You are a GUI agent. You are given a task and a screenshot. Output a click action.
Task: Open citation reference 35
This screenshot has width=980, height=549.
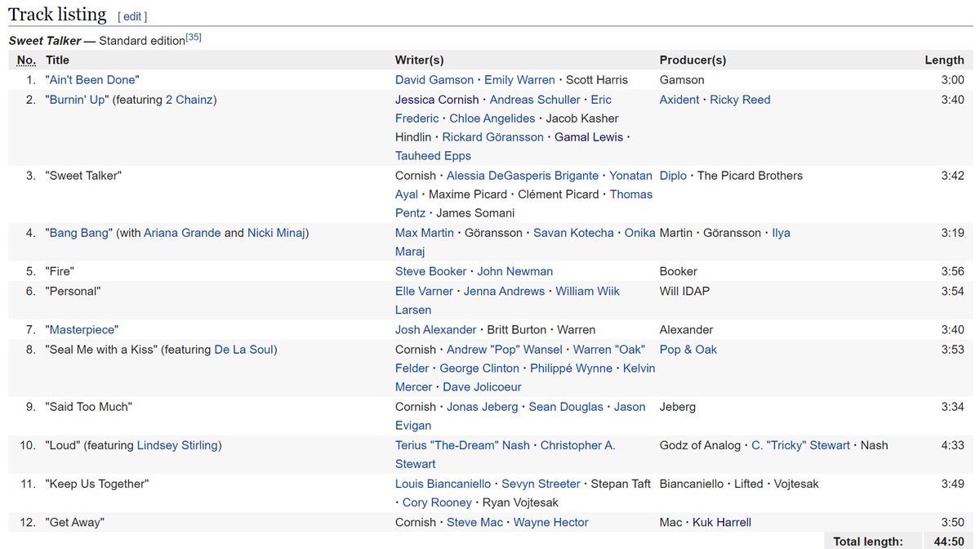point(194,38)
